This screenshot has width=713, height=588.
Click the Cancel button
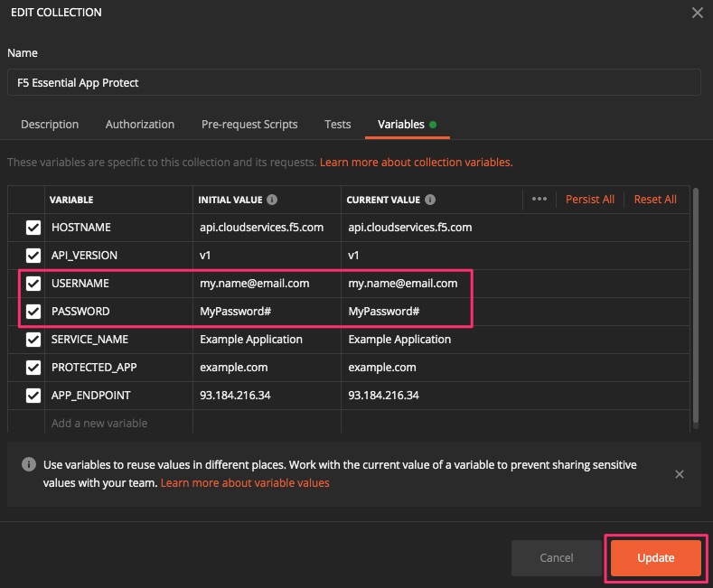pos(556,558)
